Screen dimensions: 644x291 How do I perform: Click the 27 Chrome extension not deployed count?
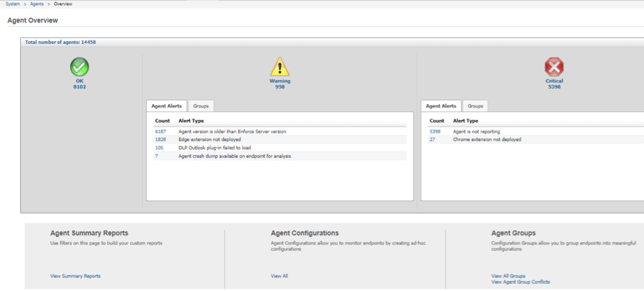coord(433,140)
